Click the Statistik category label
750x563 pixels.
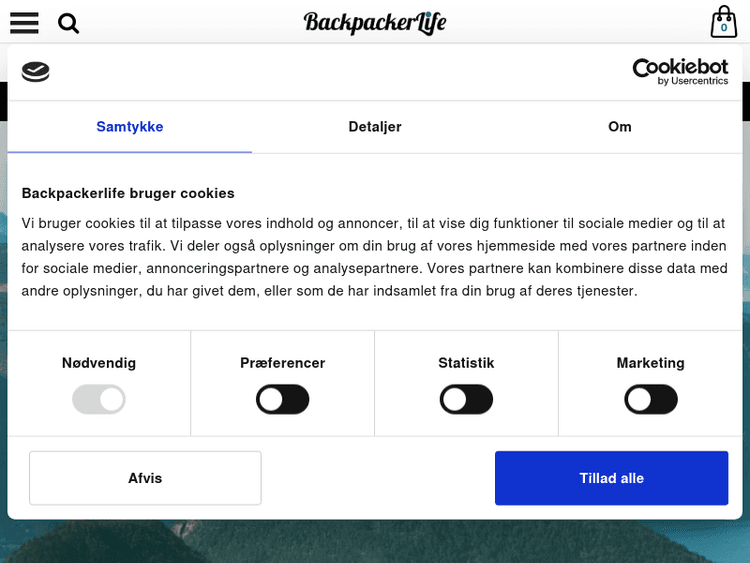click(x=467, y=363)
